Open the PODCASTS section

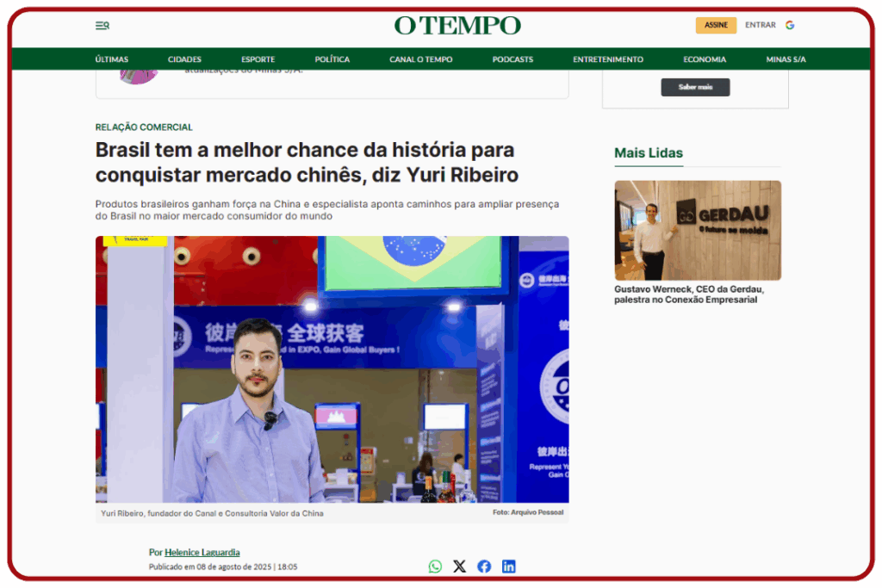[x=512, y=59]
